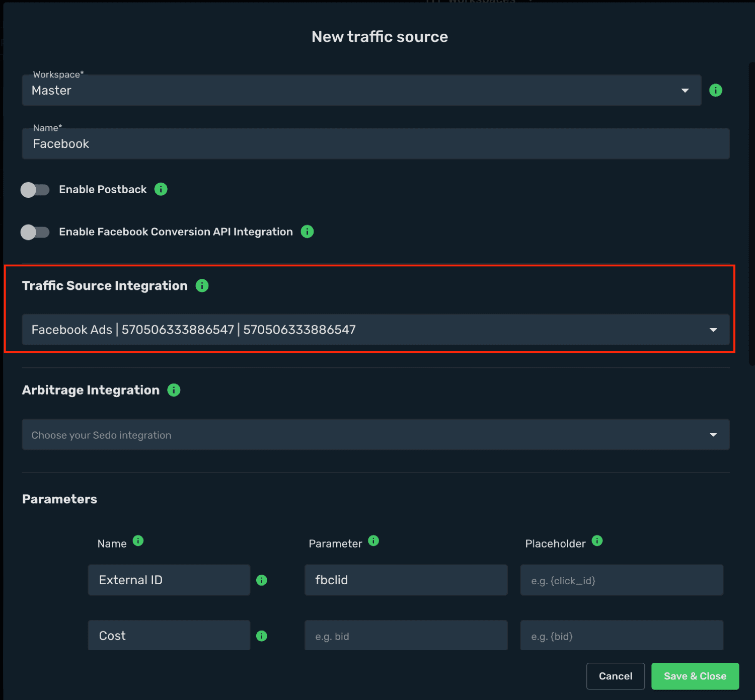Click Arbitrage Integration info icon
The width and height of the screenshot is (755, 700).
tap(174, 390)
